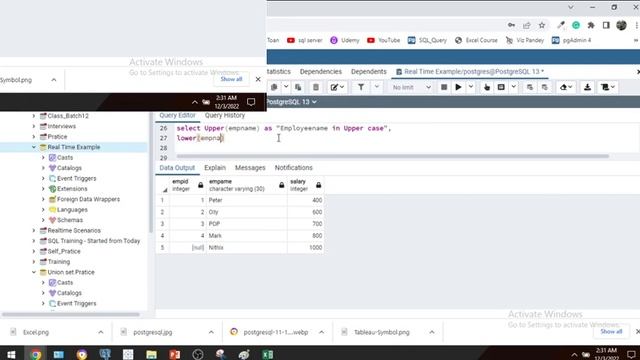Open the Explain options dropdown arrow
Viewport: 640px width, 360px height.
coord(513,87)
